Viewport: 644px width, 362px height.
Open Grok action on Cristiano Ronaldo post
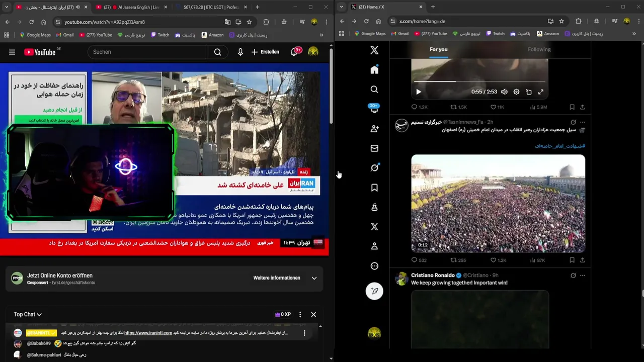tap(573, 275)
